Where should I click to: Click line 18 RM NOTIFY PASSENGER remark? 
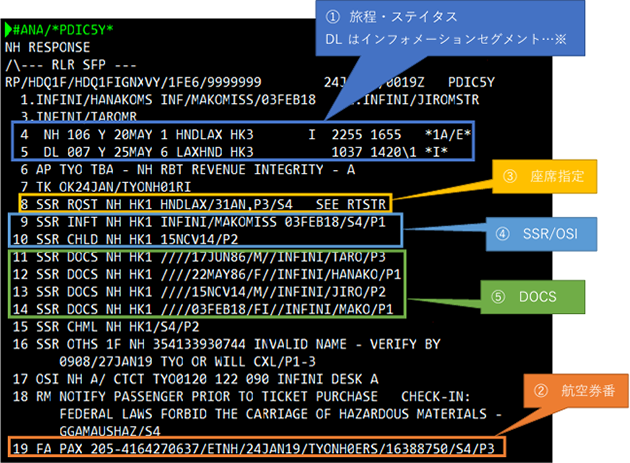[242, 397]
